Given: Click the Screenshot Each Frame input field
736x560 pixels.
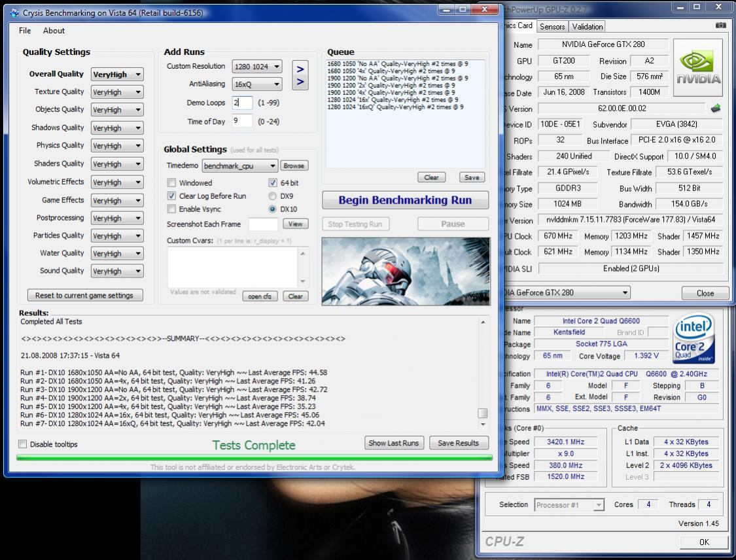Looking at the screenshot, I should pos(263,224).
